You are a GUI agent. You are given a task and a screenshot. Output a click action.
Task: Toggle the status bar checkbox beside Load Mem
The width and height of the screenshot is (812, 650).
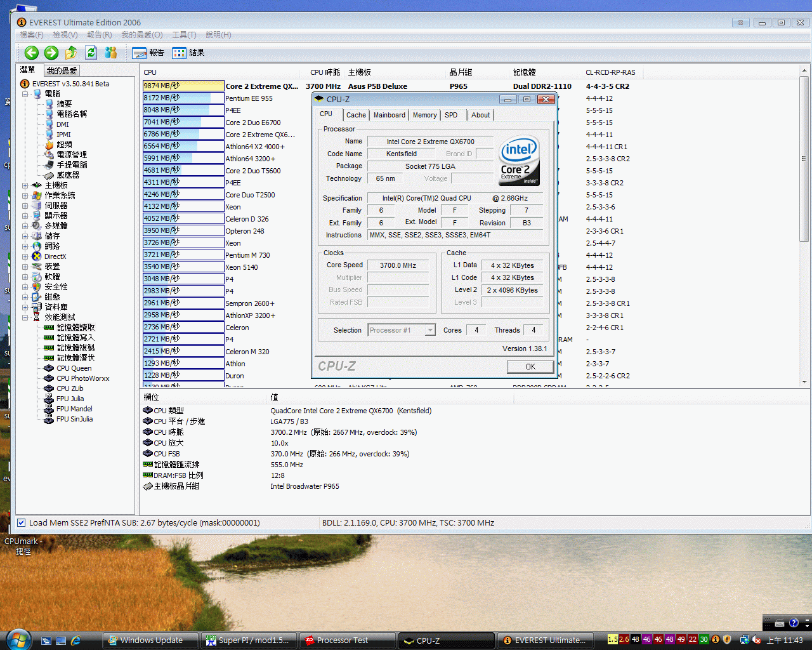coord(22,523)
